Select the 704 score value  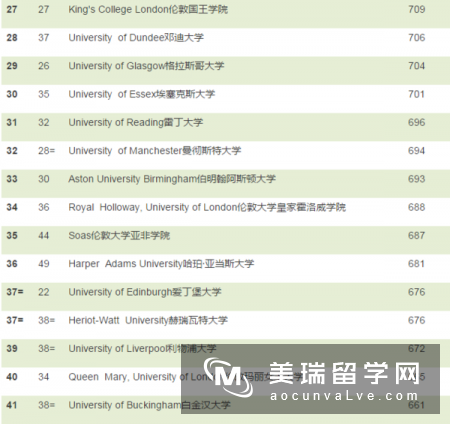pos(416,66)
